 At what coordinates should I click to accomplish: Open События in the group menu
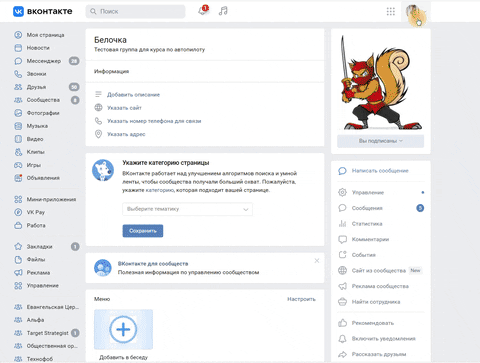click(364, 255)
